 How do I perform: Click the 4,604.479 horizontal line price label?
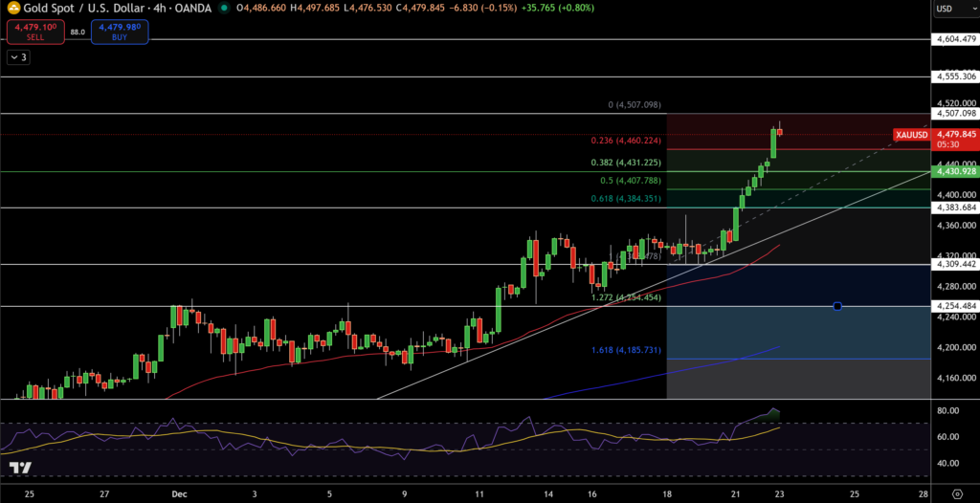[x=955, y=39]
